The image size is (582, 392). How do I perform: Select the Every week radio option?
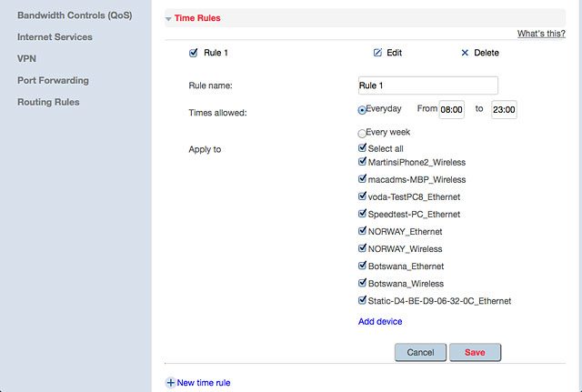tap(362, 134)
